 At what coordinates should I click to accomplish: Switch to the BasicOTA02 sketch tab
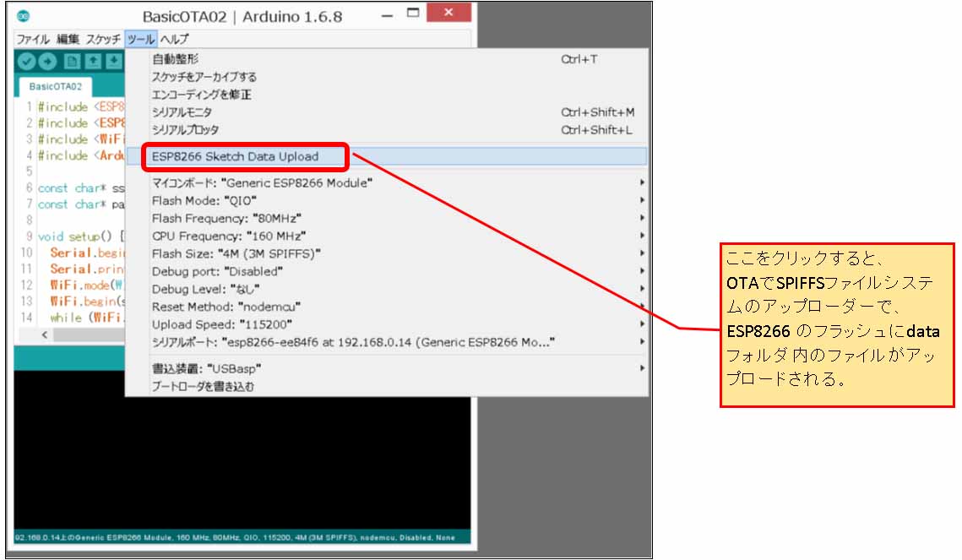coord(55,86)
